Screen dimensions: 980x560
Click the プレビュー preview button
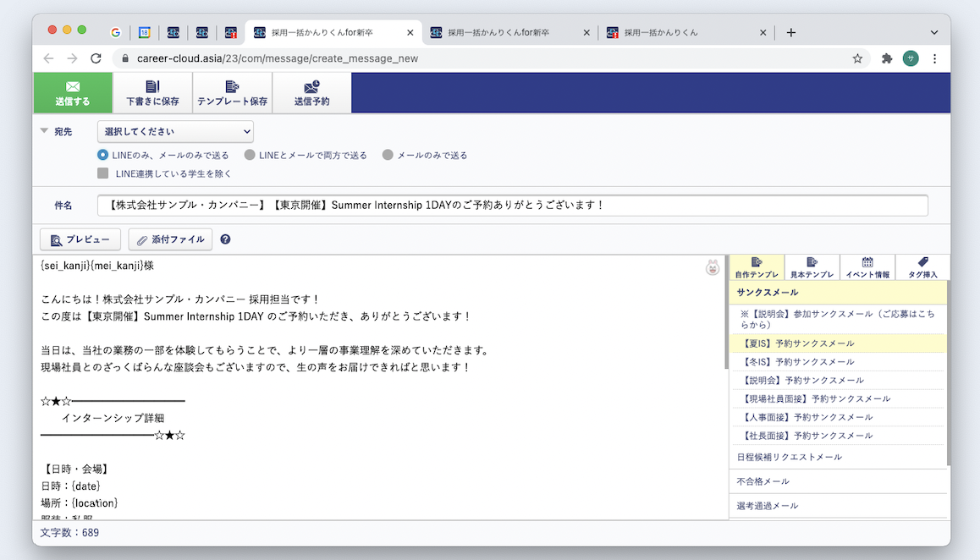tap(80, 239)
